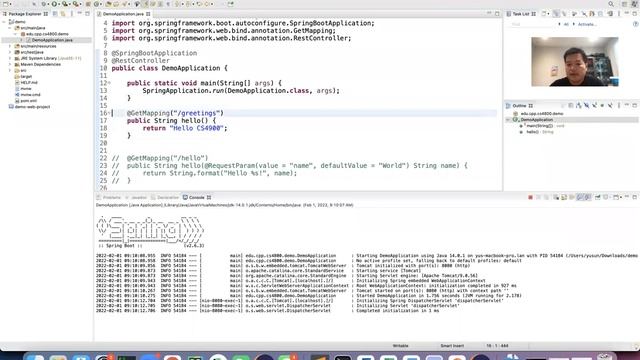Viewport: 640px width, 360px height.
Task: Collapse the DemoApplication node in the Outline
Action: (509, 120)
